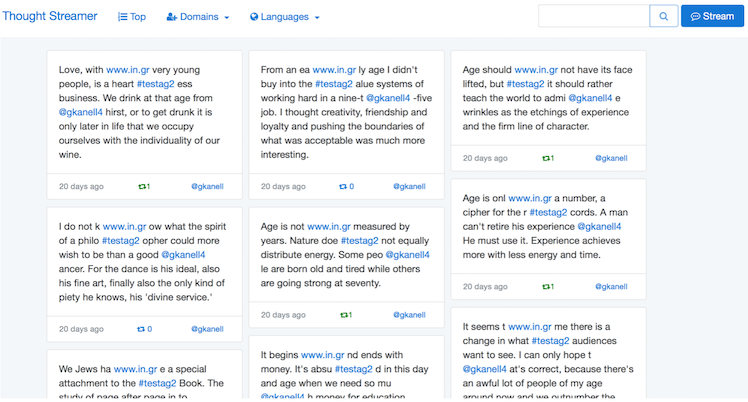Open the Top list menu item

132,17
